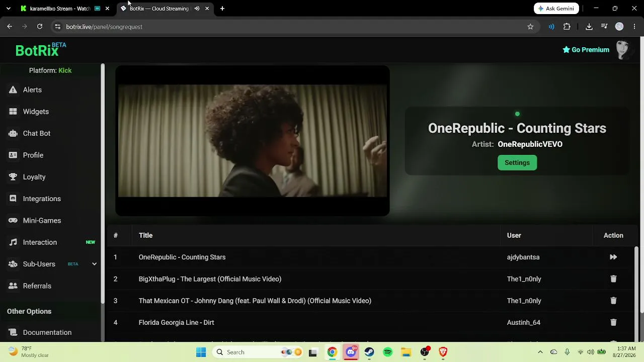Screen dimensions: 644x362
Task: Open the user avatar menu in BotRix header
Action: tap(623, 50)
